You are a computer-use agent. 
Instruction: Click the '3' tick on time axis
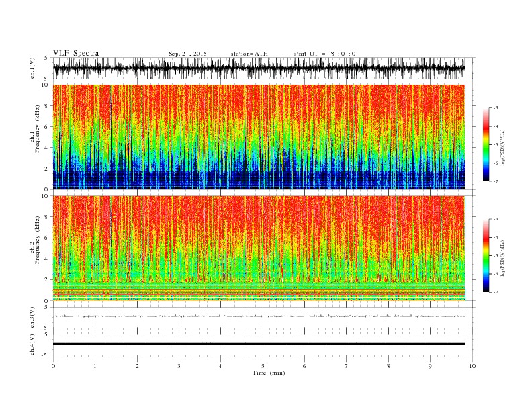(x=179, y=366)
